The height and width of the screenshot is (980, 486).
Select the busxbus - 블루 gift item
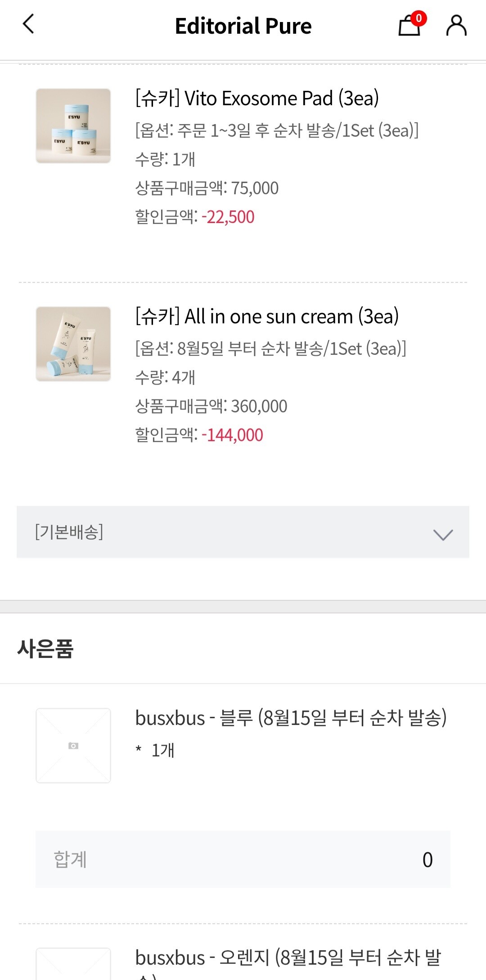click(x=291, y=718)
